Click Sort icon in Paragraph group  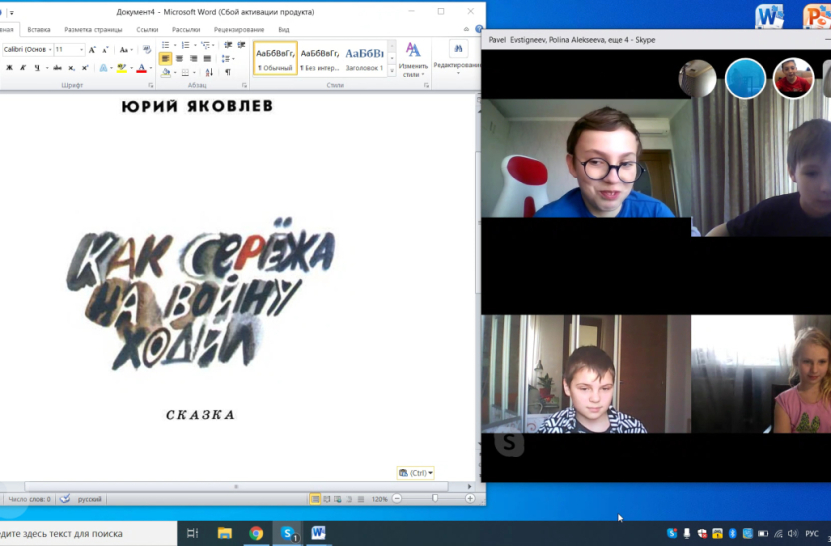[x=209, y=72]
